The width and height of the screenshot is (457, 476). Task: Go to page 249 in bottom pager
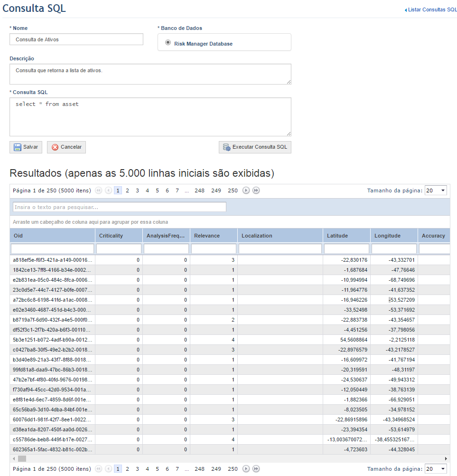click(216, 469)
